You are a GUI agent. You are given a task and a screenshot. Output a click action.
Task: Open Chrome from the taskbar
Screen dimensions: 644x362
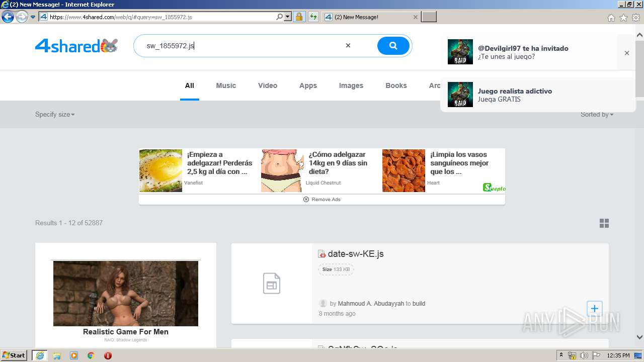pos(91,355)
